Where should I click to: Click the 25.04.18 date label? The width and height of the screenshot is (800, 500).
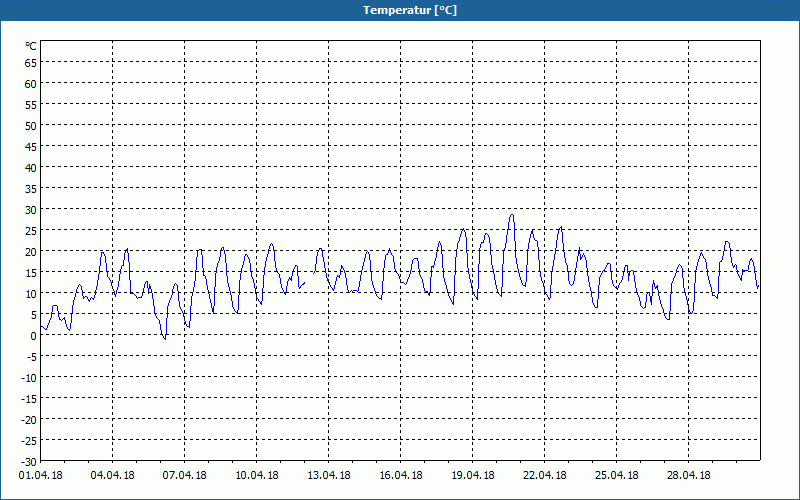[x=617, y=475]
